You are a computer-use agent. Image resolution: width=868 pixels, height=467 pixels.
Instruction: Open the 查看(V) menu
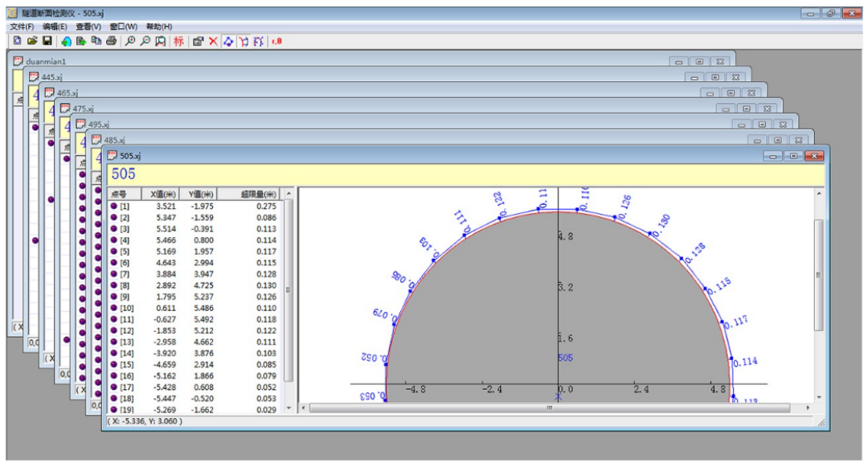click(88, 27)
